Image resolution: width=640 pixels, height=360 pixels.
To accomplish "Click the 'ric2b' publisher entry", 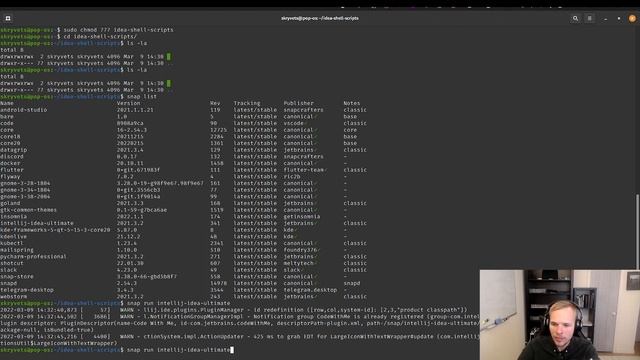I will coord(292,176).
